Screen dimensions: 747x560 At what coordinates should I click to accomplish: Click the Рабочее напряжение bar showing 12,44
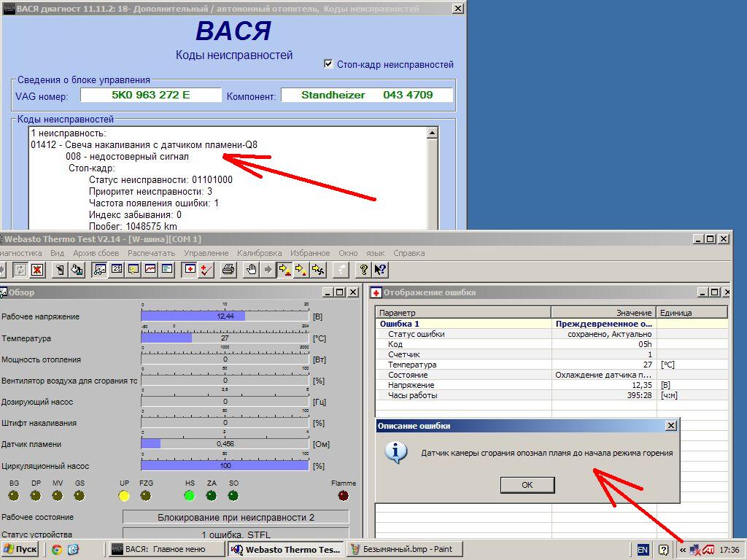pyautogui.click(x=225, y=316)
